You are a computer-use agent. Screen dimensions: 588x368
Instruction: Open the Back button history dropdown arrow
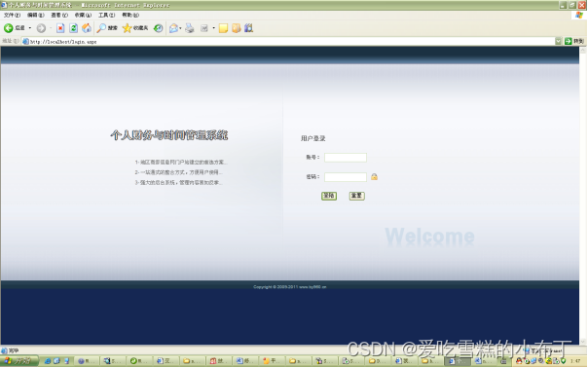(30, 28)
